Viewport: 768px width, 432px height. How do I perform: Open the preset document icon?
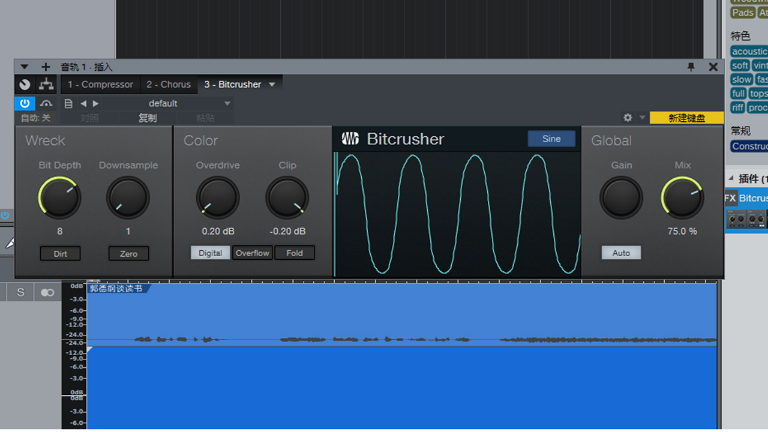point(69,103)
